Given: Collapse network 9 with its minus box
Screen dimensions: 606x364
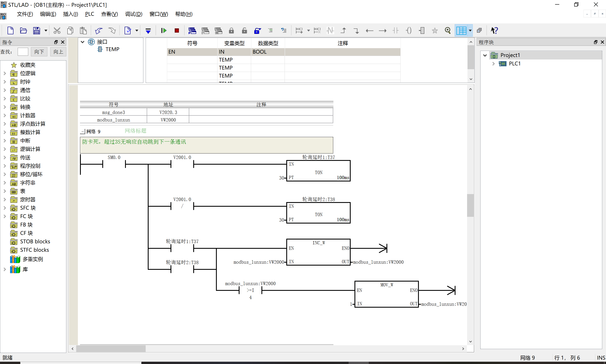Looking at the screenshot, I should (83, 132).
